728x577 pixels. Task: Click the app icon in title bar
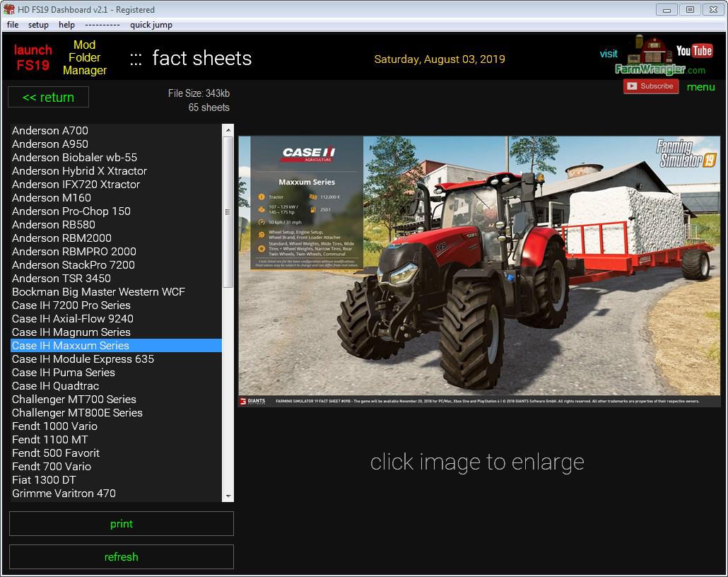click(x=9, y=9)
